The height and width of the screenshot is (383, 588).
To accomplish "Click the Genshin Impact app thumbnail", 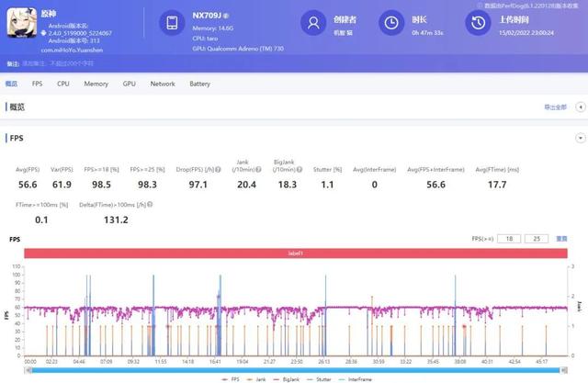I will coord(22,23).
